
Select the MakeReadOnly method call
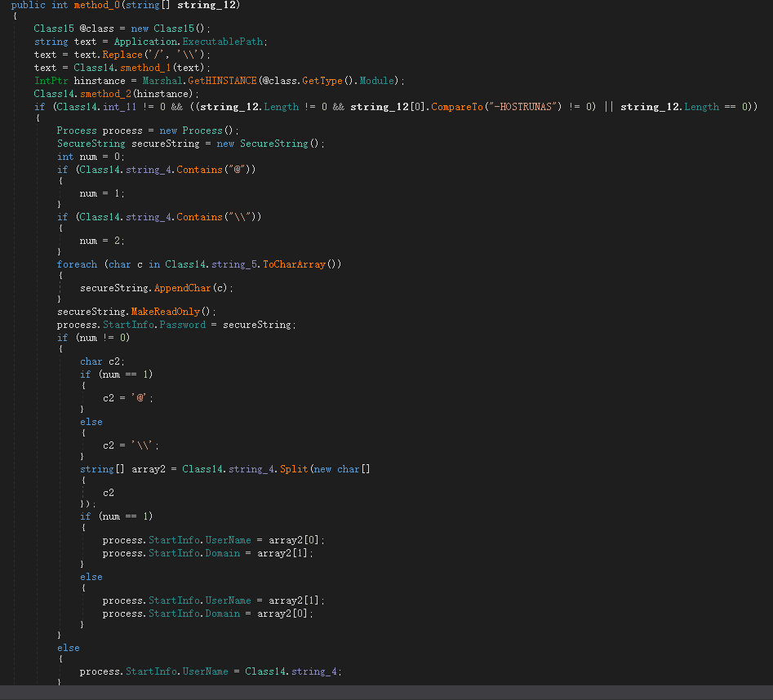(165, 312)
